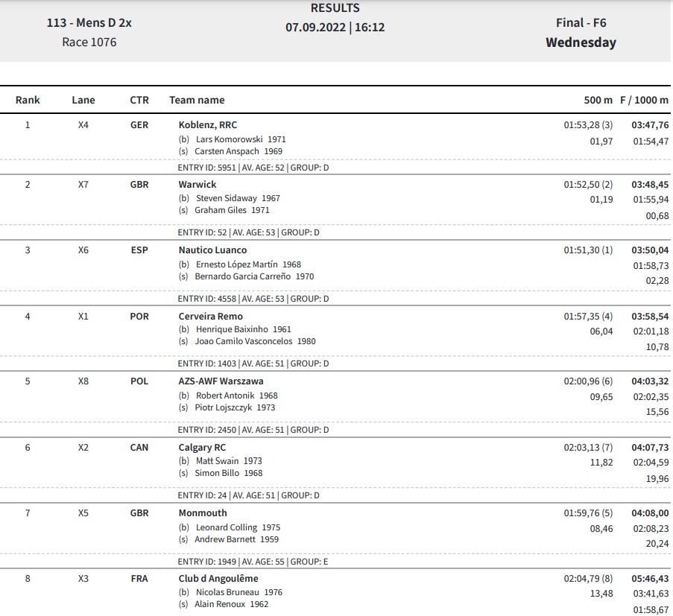This screenshot has height=616, width=673.
Task: Click the Club d Angoulême team name
Action: 218,578
